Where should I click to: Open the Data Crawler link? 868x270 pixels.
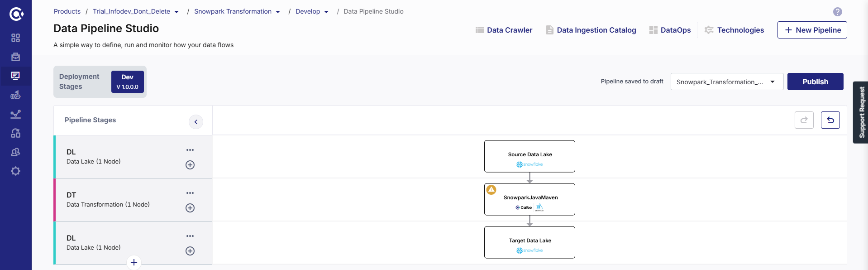click(504, 30)
